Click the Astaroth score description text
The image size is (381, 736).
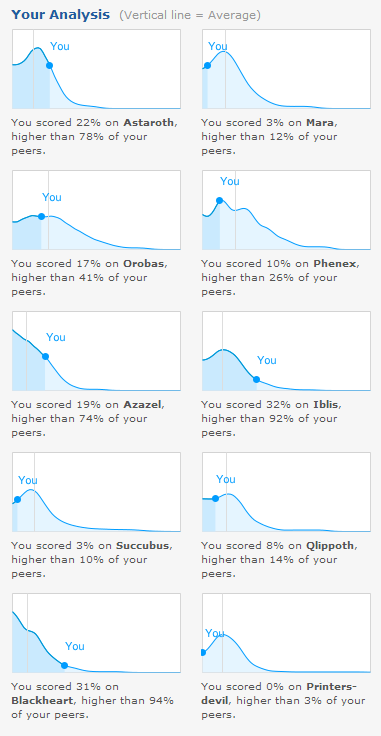[94, 137]
